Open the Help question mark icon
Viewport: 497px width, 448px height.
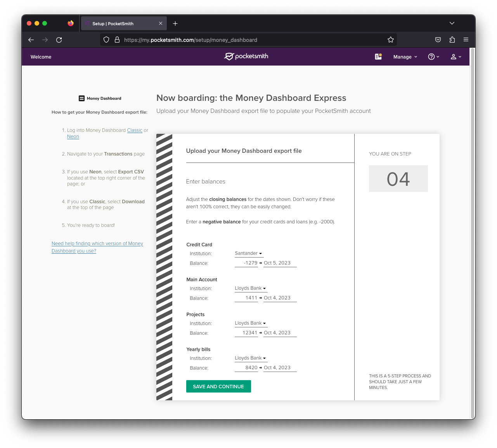[x=432, y=56]
